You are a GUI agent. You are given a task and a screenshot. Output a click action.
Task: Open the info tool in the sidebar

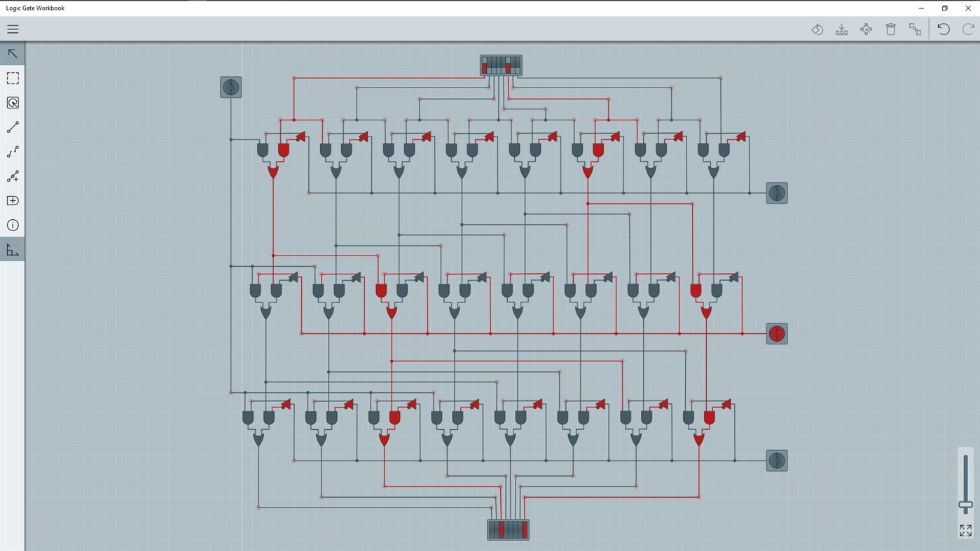pos(13,224)
